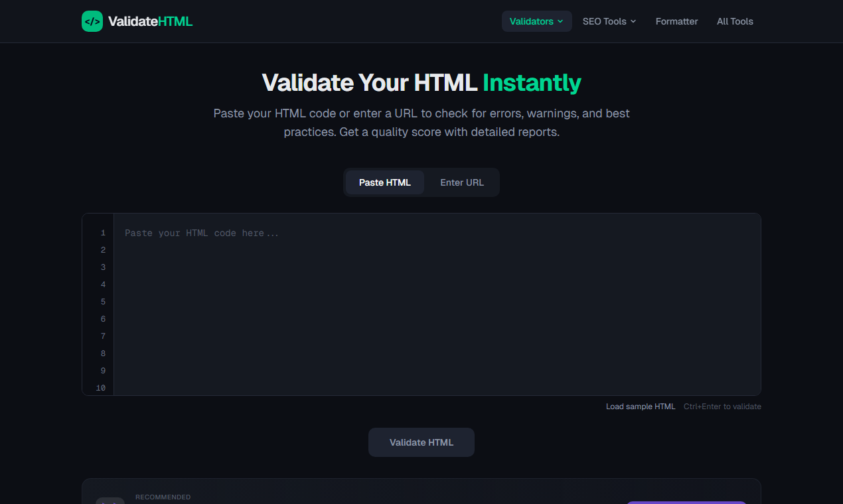Click the Validate Your HTML Instantly heading

click(421, 83)
